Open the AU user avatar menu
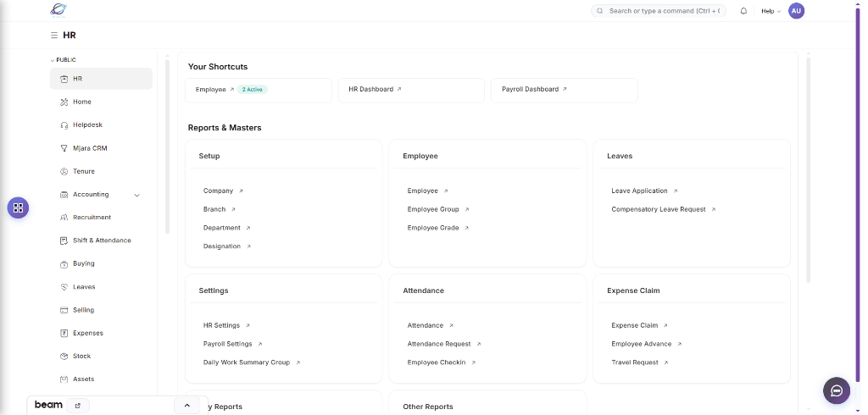 [796, 10]
